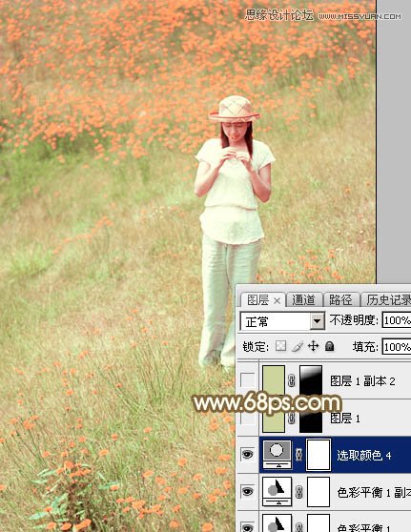Image resolution: width=411 pixels, height=532 pixels.
Task: Select layer named 色彩平衡 1 副本
Action: tap(374, 492)
